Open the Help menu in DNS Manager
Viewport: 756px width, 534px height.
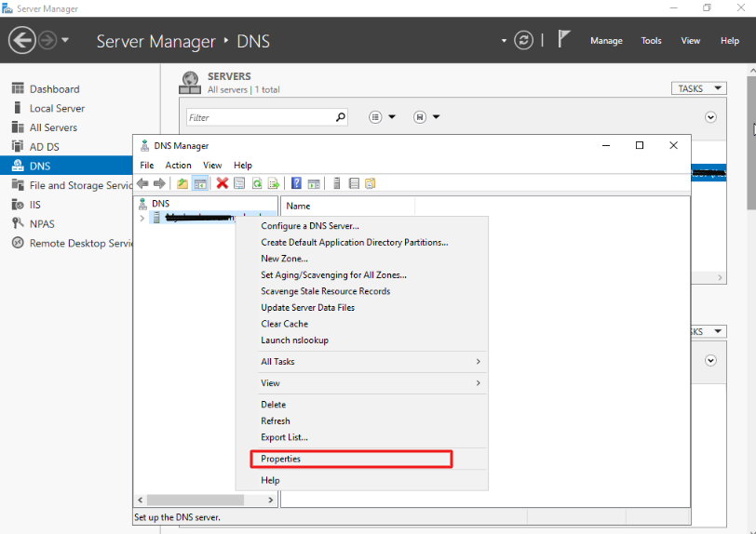242,166
